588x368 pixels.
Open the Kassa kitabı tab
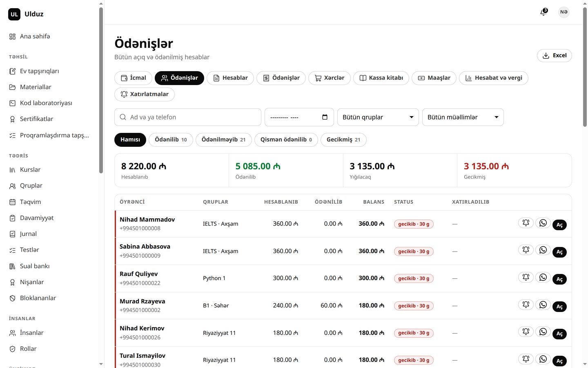tap(381, 78)
